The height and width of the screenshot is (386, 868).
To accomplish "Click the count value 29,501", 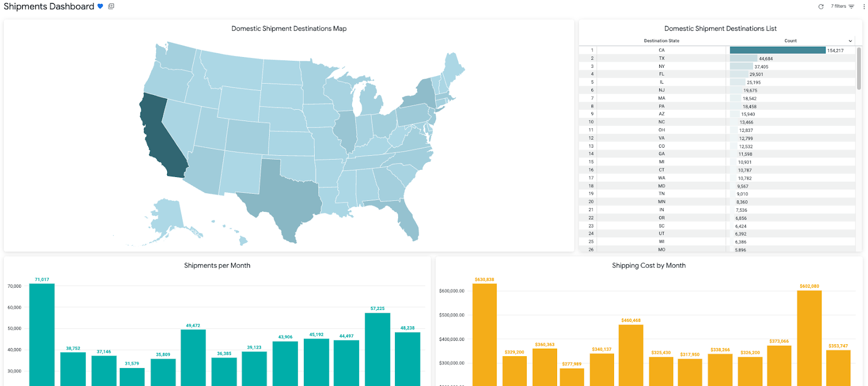I will tap(756, 74).
